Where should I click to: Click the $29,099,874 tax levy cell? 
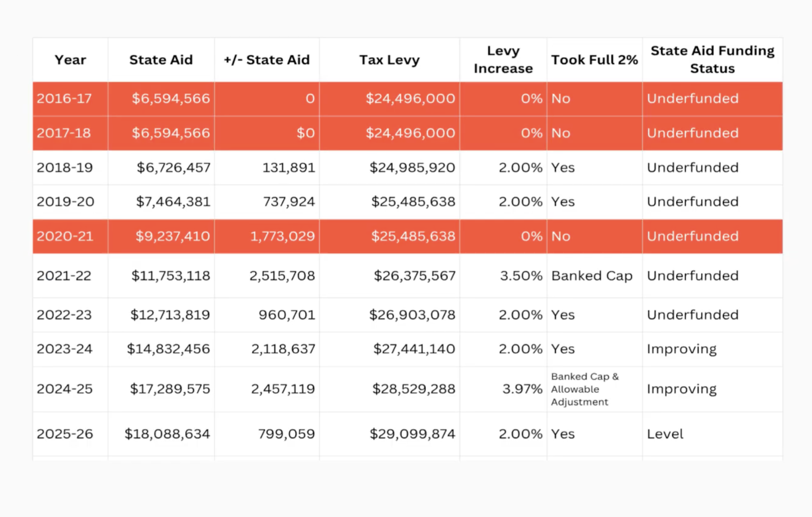(412, 434)
